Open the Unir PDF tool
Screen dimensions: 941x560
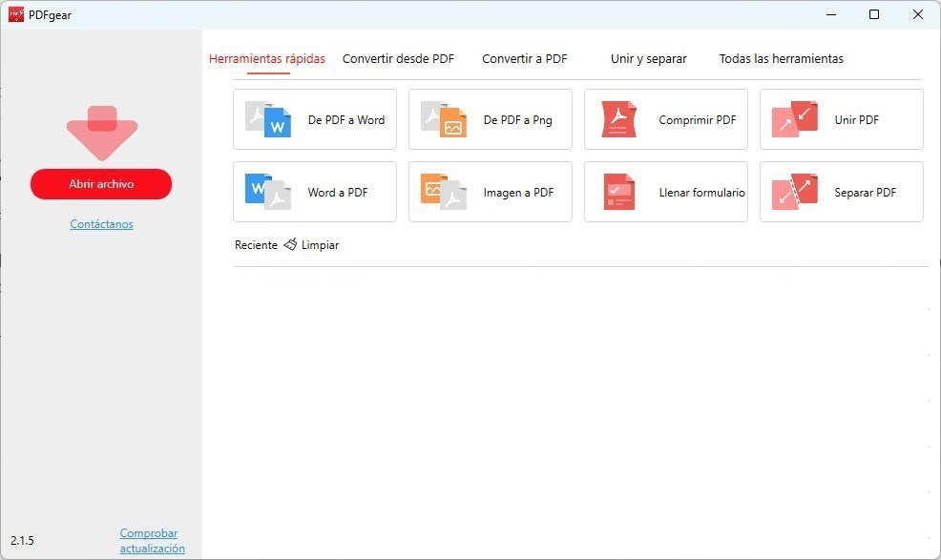pyautogui.click(x=841, y=119)
